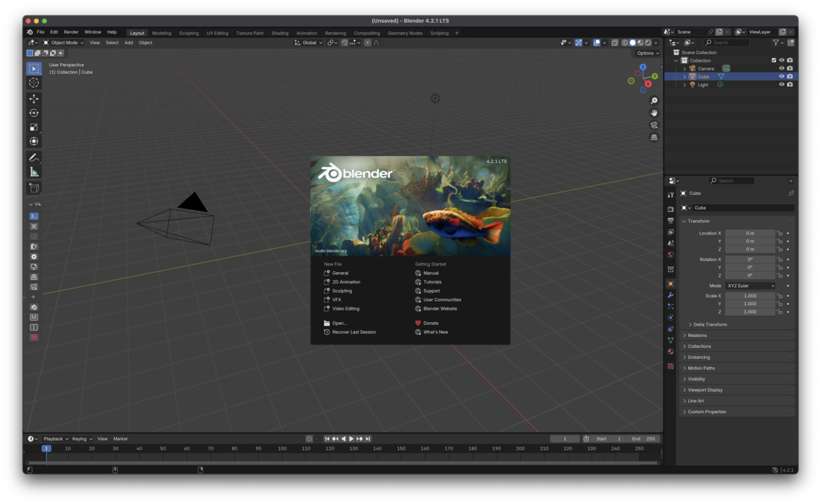Expand the Delta Transform subpanel
The height and width of the screenshot is (504, 821).
coord(710,325)
